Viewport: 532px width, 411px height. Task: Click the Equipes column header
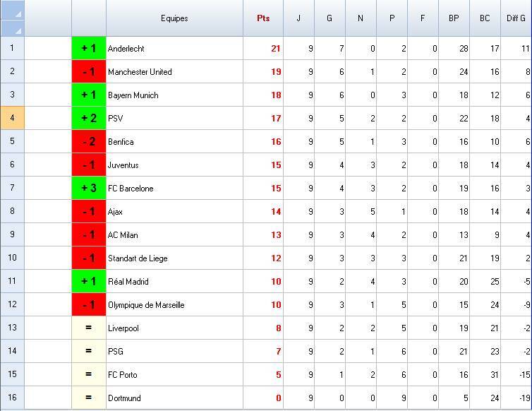tap(174, 18)
